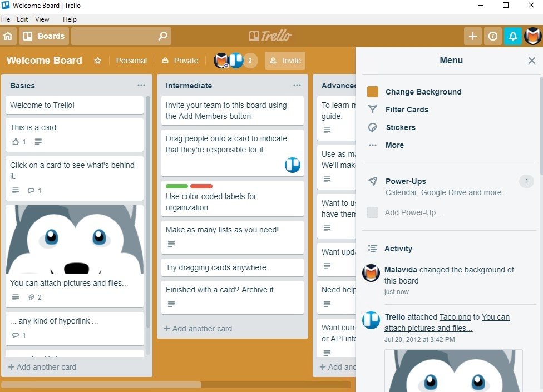Open the account avatar in header
The image size is (543, 392).
(x=532, y=36)
